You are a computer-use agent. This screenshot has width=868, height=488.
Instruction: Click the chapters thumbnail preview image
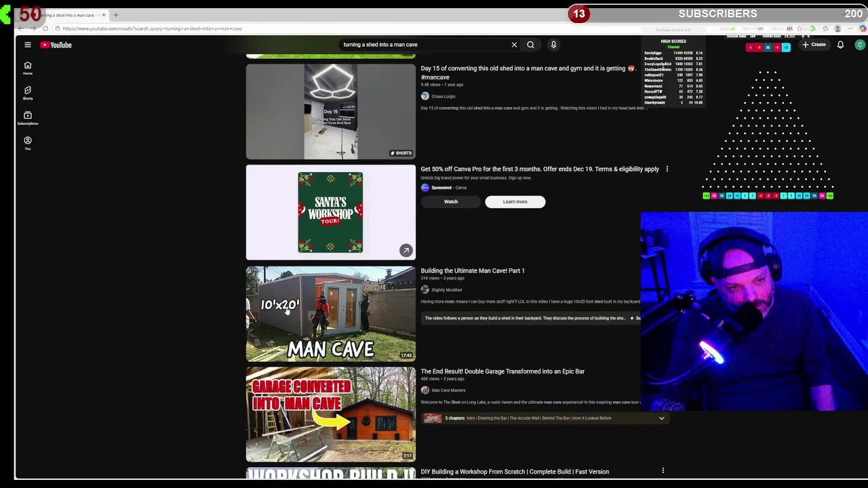click(433, 418)
